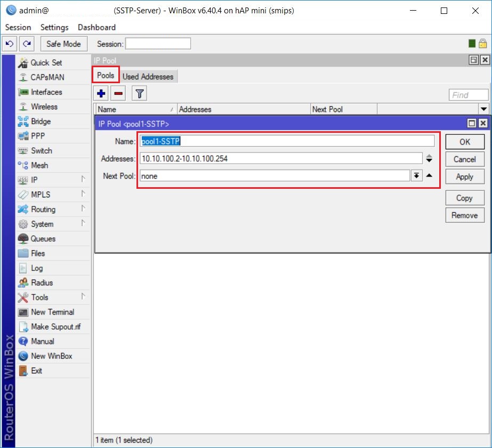Sort by Next Pool column header
The width and height of the screenshot is (492, 448).
(x=344, y=109)
